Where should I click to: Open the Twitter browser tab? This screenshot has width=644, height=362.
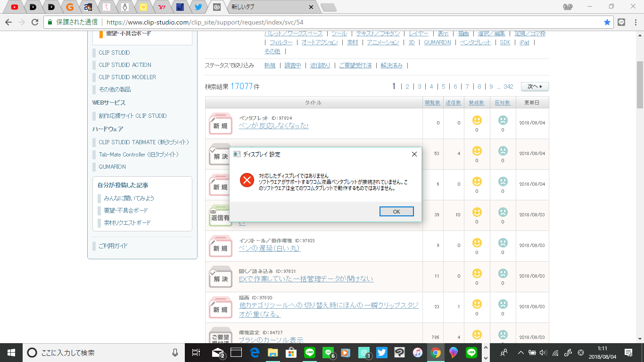(198, 7)
